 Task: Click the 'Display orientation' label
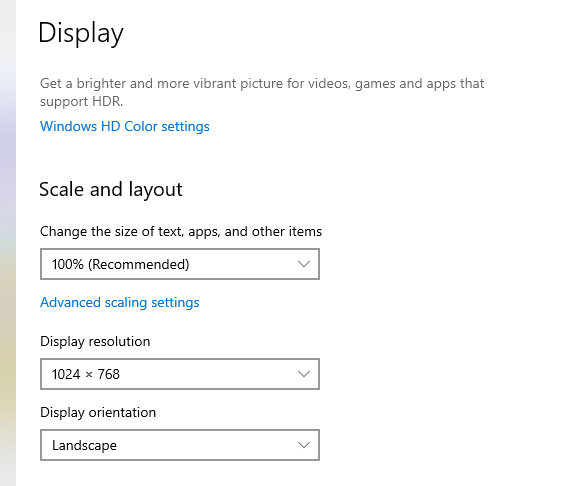[98, 412]
